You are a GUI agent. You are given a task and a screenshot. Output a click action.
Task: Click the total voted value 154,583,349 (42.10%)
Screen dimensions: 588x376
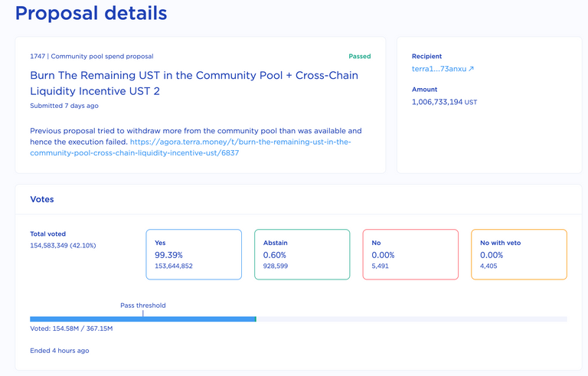click(63, 245)
